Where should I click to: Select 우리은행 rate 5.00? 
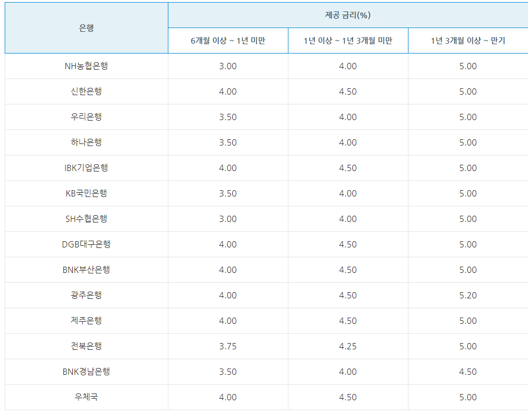(x=468, y=117)
